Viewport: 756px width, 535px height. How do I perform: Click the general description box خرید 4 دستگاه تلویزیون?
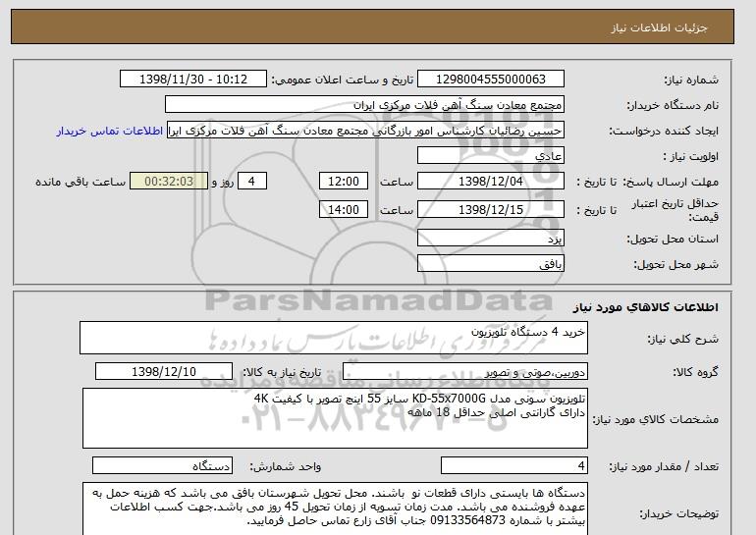pyautogui.click(x=334, y=338)
